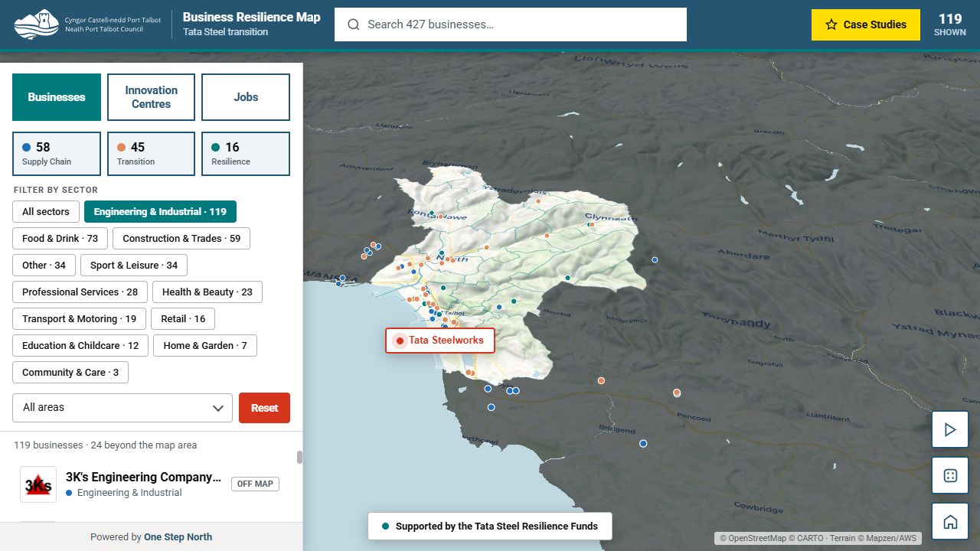Filter by Construction & Trades sector
The width and height of the screenshot is (980, 551).
[x=181, y=239]
